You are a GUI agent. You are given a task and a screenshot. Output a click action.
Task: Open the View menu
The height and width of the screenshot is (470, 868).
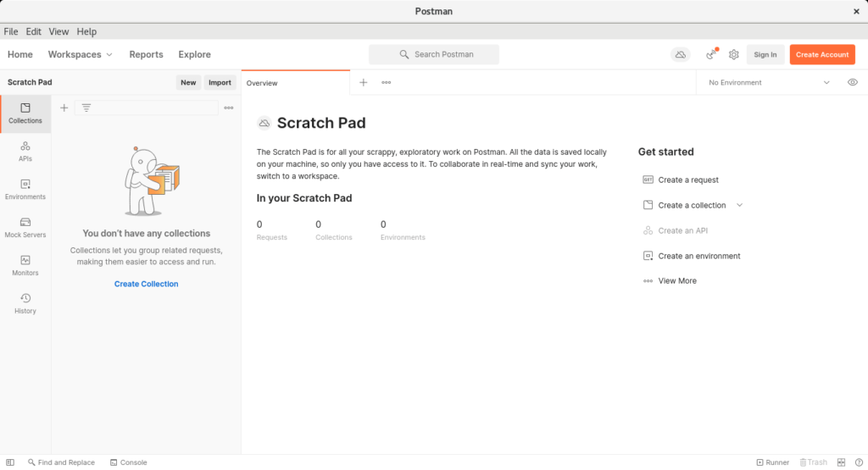coord(58,31)
